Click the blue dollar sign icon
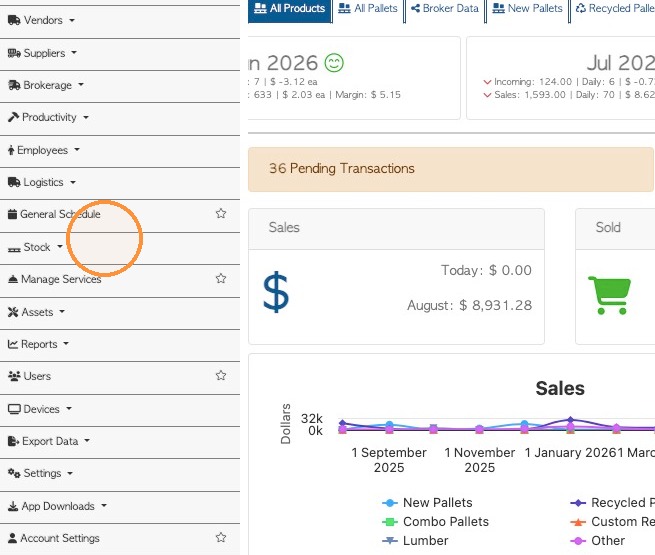 [276, 292]
